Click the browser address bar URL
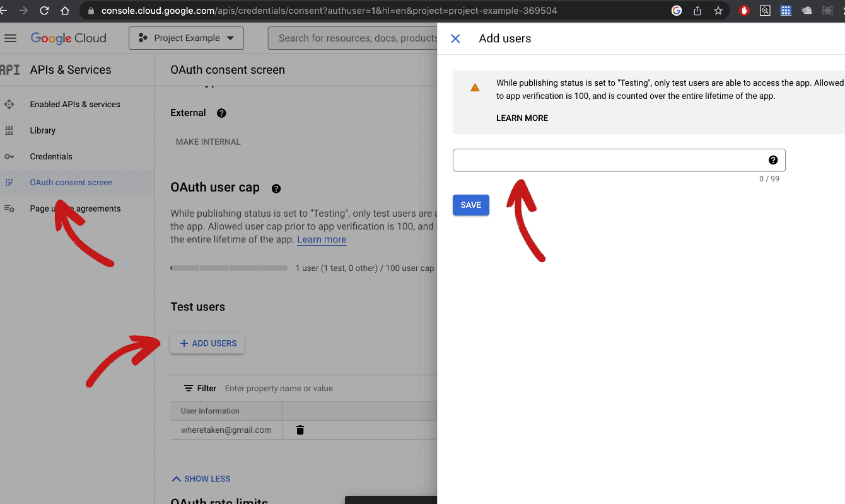Viewport: 845px width, 504px height. pyautogui.click(x=329, y=11)
